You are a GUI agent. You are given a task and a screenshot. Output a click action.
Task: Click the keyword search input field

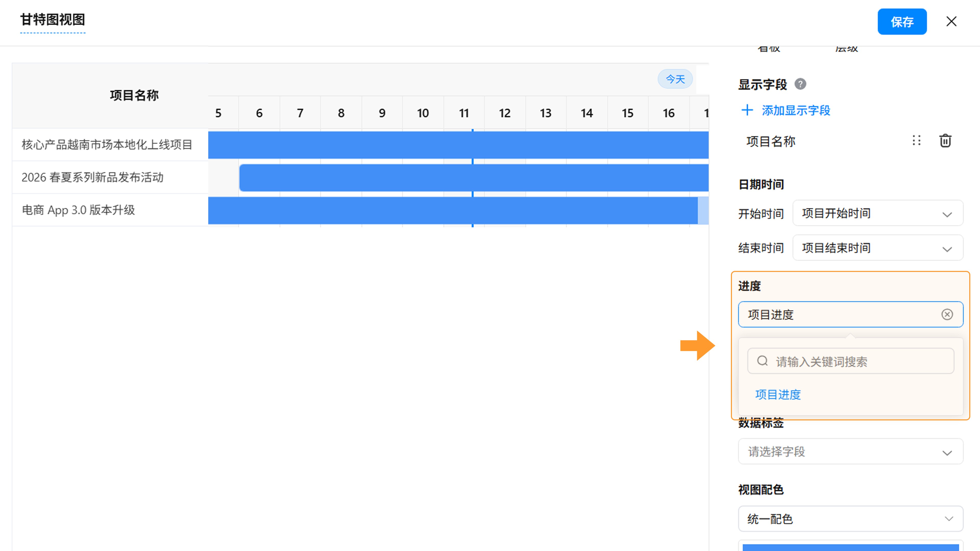click(860, 361)
